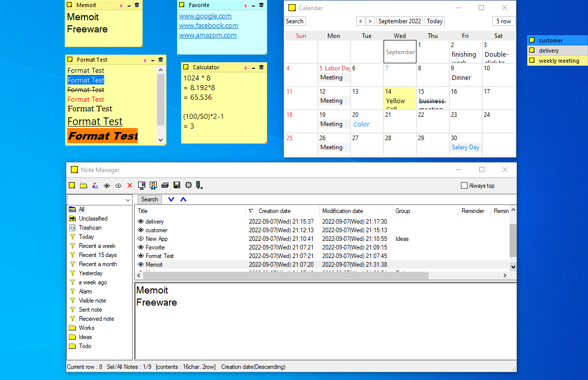Click the exit door icon in toolbar

coord(199,186)
